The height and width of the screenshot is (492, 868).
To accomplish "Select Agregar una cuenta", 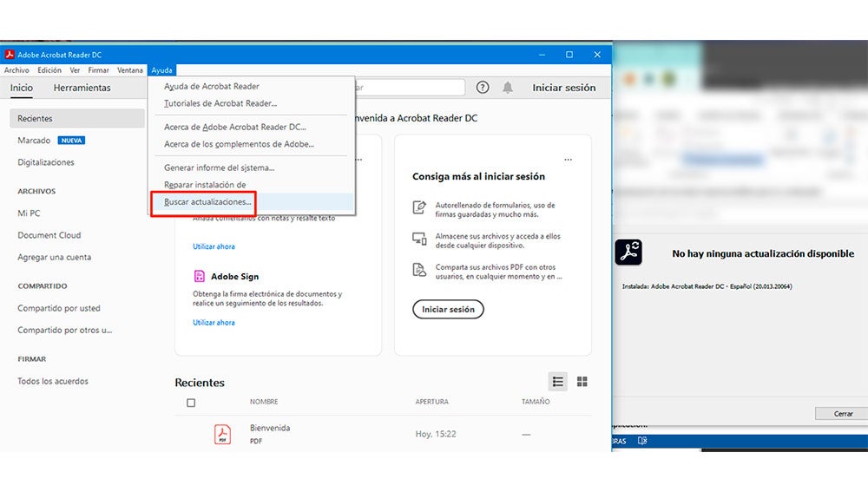I will tap(54, 258).
